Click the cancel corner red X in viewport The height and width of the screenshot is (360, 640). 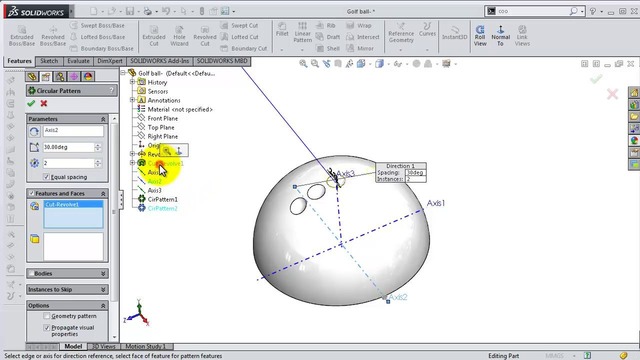(x=612, y=94)
